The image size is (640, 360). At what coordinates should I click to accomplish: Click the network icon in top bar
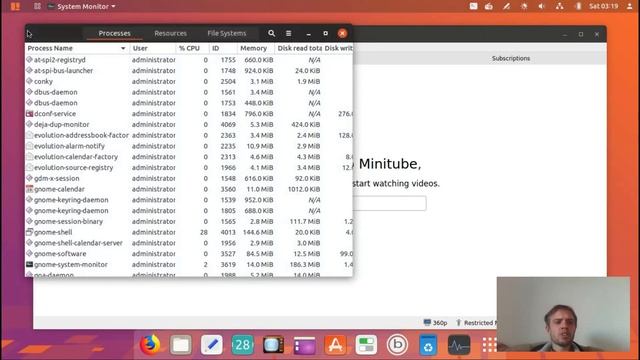coord(560,7)
